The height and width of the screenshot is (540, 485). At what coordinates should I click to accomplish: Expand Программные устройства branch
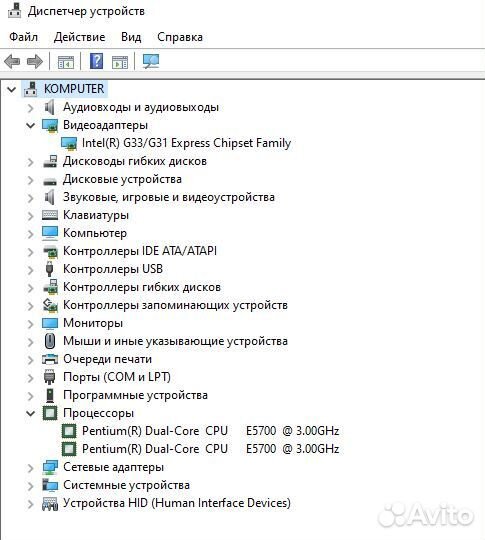coord(31,396)
